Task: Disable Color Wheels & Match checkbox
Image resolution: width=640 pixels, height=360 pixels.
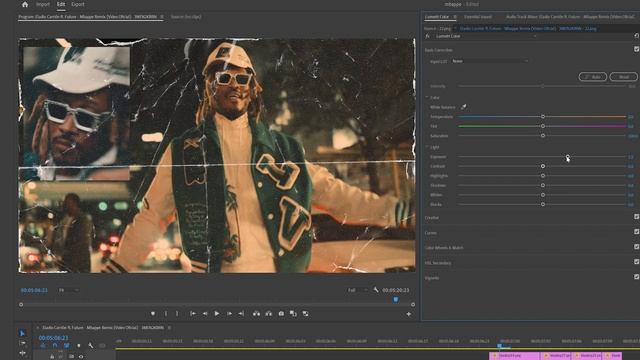Action: pyautogui.click(x=636, y=247)
